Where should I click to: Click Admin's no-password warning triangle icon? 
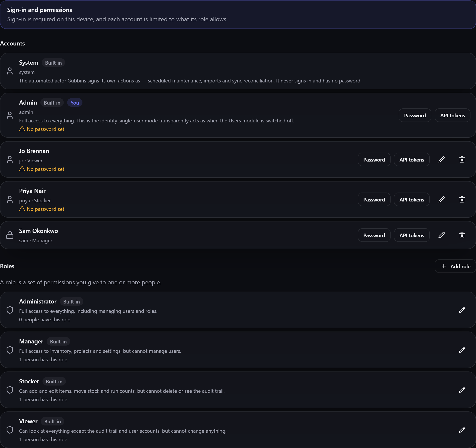(22, 129)
